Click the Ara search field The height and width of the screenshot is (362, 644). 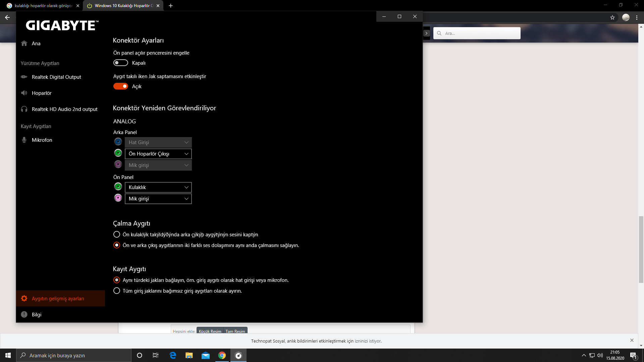(480, 33)
